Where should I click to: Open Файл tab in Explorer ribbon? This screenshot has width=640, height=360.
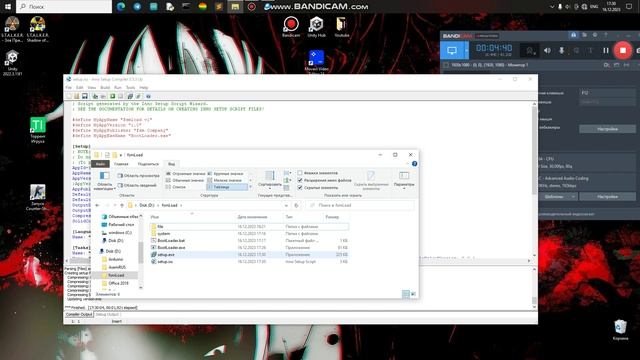click(x=100, y=164)
